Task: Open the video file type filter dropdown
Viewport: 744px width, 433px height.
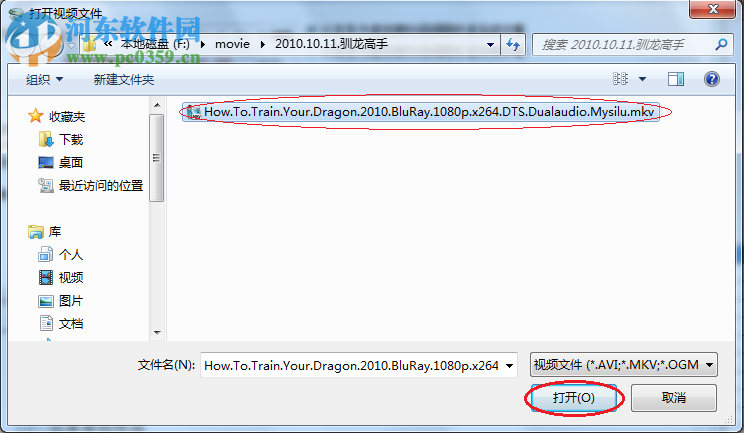Action: pyautogui.click(x=623, y=365)
